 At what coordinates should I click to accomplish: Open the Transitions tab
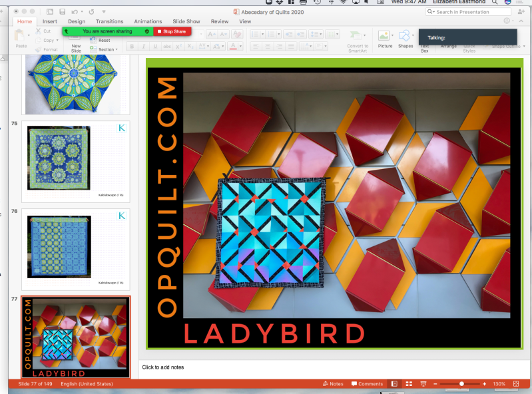(x=109, y=21)
